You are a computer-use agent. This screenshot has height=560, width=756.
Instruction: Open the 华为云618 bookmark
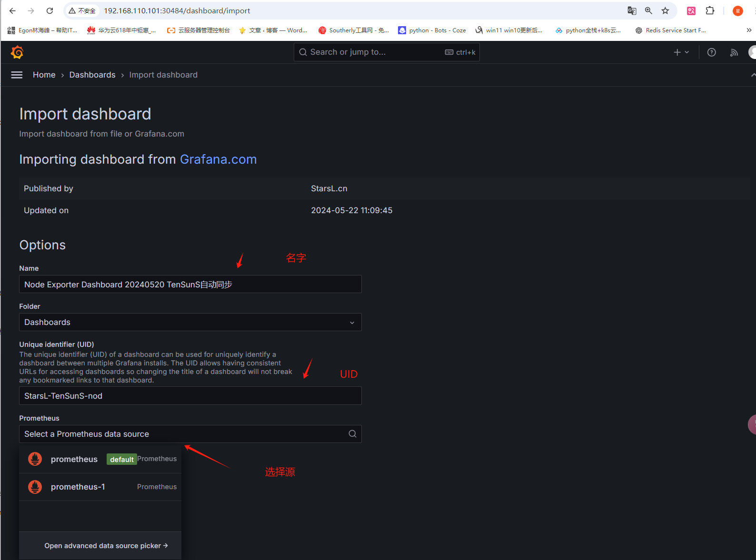click(x=121, y=30)
